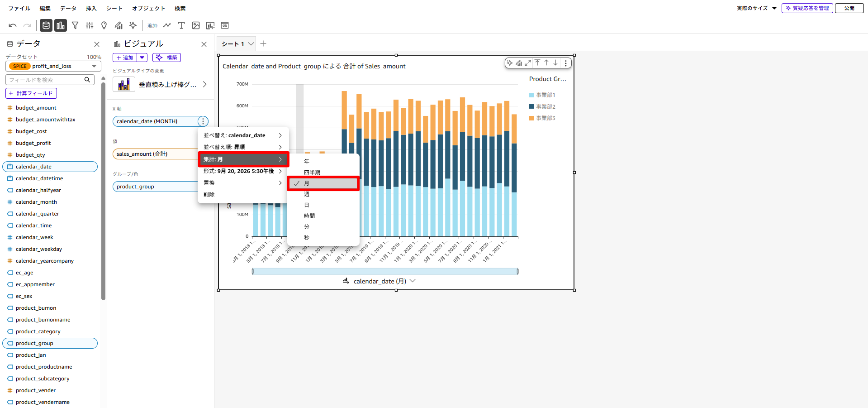Open the chart's three-dot options menu
868x408 pixels.
tap(566, 63)
